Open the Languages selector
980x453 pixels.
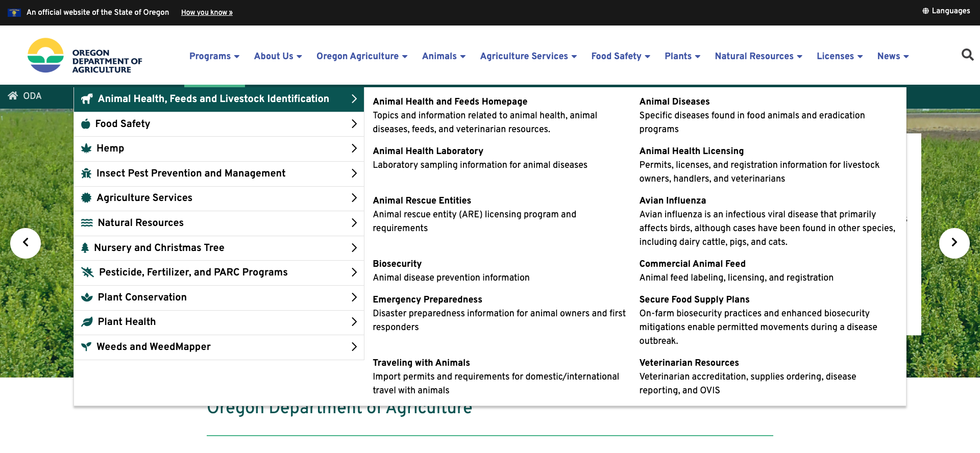coord(946,11)
